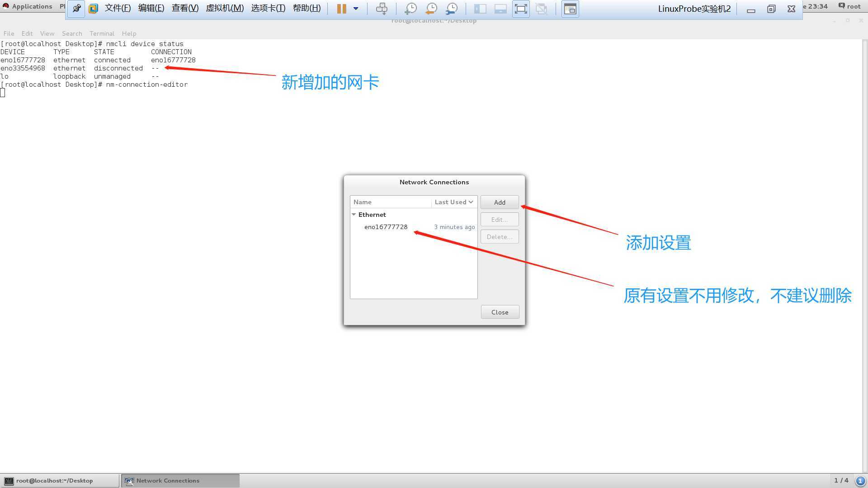Click the fullscreen/expand view icon

point(520,8)
